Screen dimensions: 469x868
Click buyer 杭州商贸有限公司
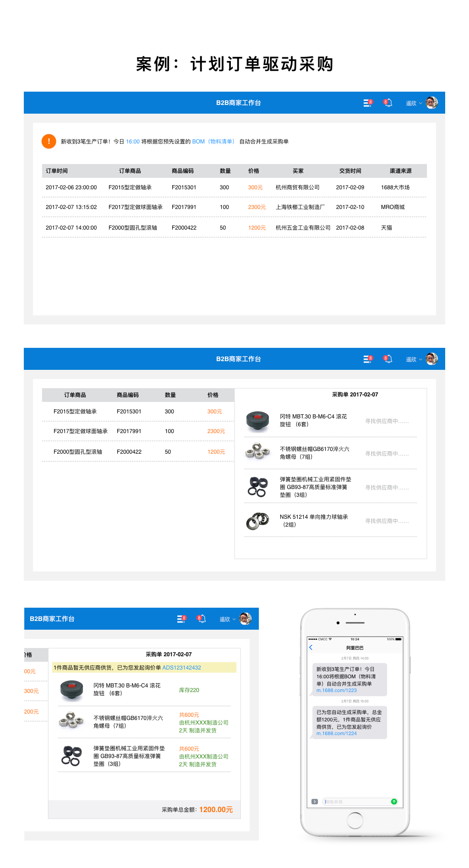[298, 187]
